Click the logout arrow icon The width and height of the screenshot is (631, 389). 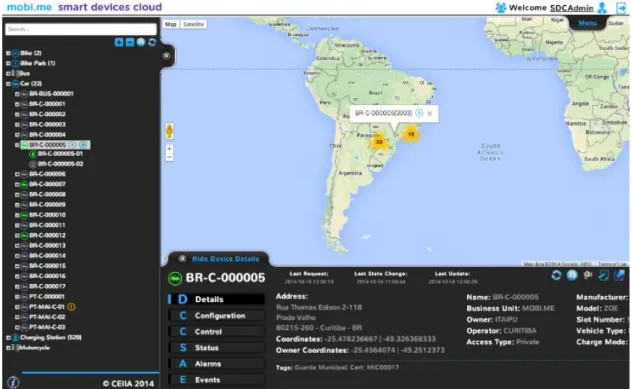[x=621, y=8]
